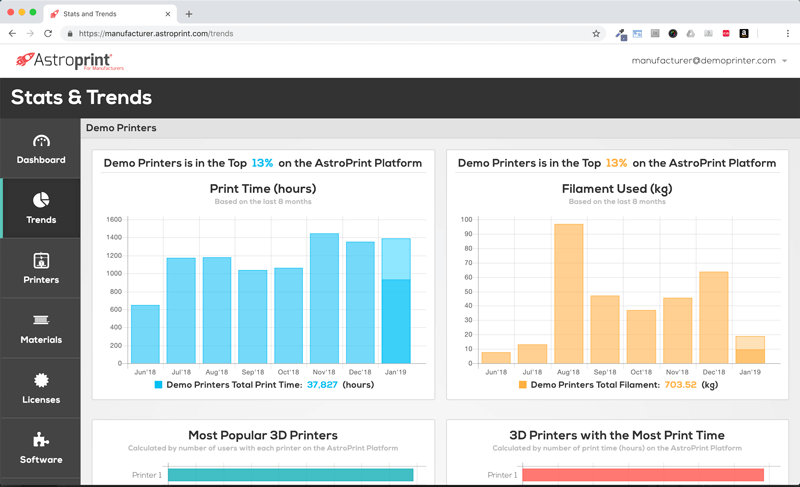
Task: Click the blue Print Time legend swatch
Action: pos(158,385)
